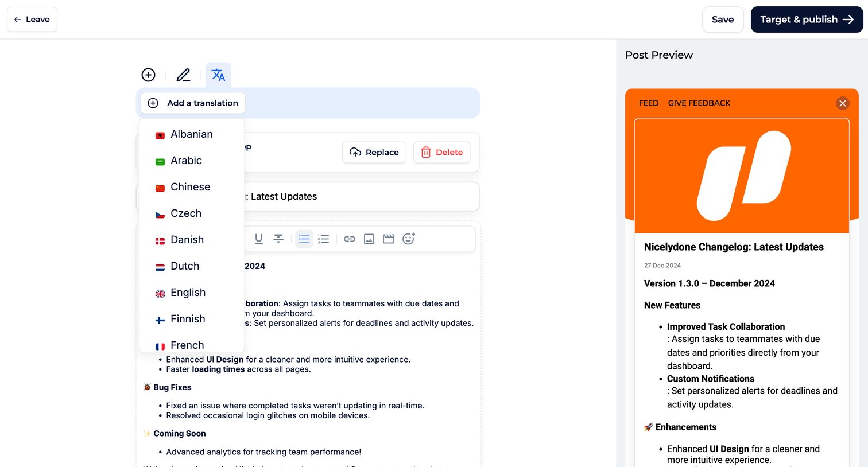Open GIVE FEEDBACK tab in preview

[x=699, y=103]
